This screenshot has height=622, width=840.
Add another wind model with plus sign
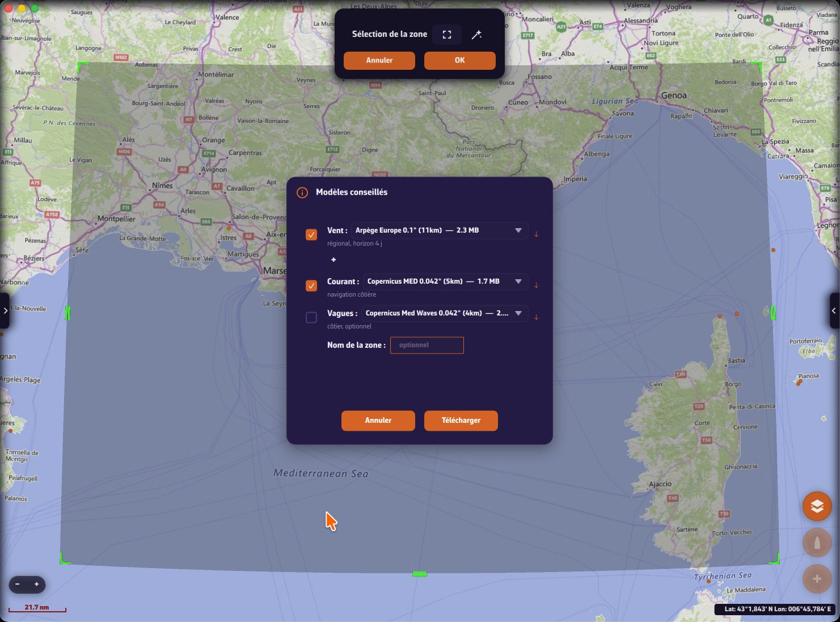pyautogui.click(x=334, y=259)
